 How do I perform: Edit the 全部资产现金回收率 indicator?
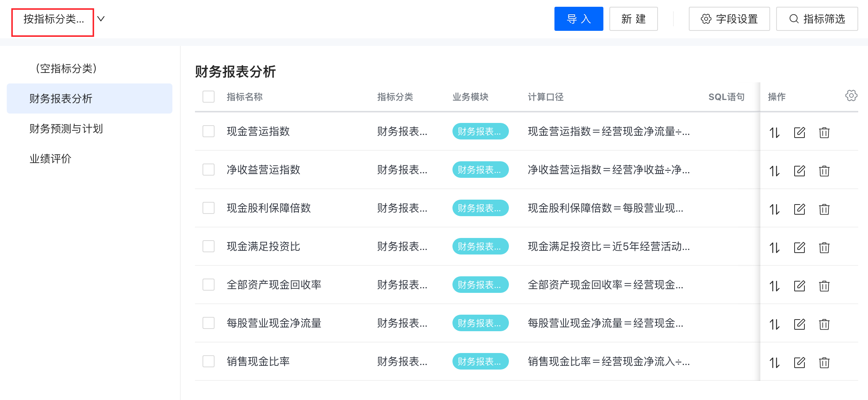(x=799, y=286)
